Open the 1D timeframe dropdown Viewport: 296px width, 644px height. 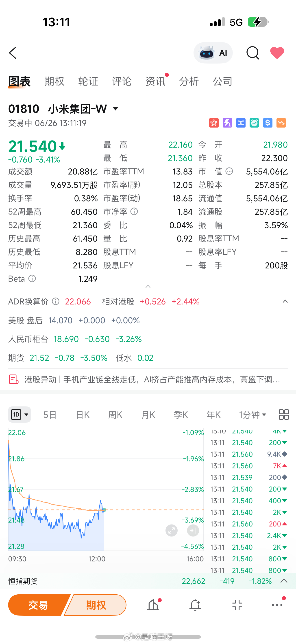click(20, 415)
